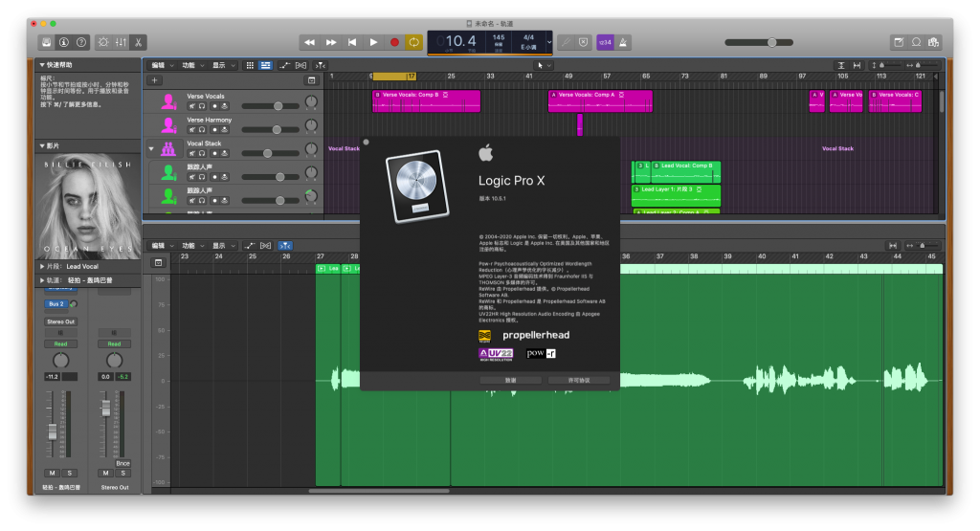This screenshot has width=980, height=531.
Task: Mute the Stereo Out channel strip
Action: pos(105,474)
